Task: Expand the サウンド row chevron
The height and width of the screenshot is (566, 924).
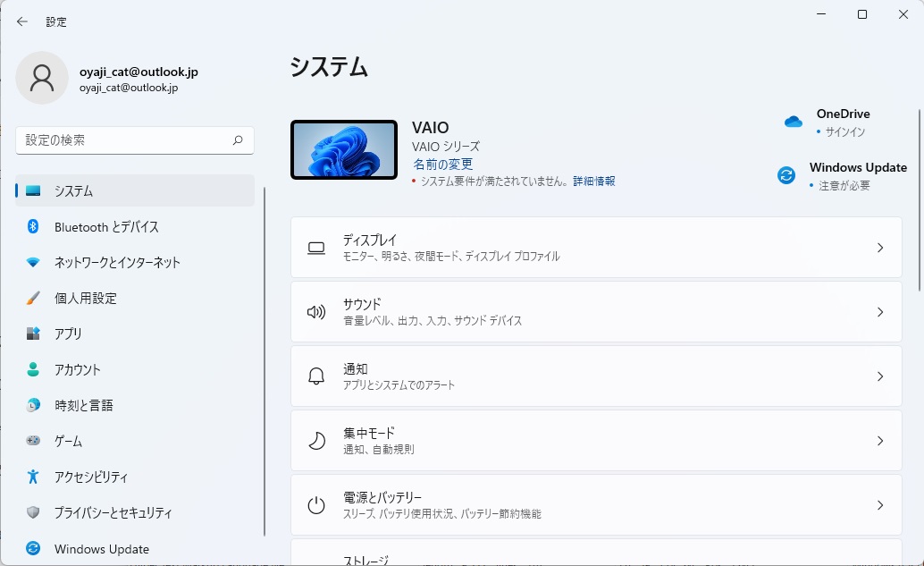Action: click(880, 312)
